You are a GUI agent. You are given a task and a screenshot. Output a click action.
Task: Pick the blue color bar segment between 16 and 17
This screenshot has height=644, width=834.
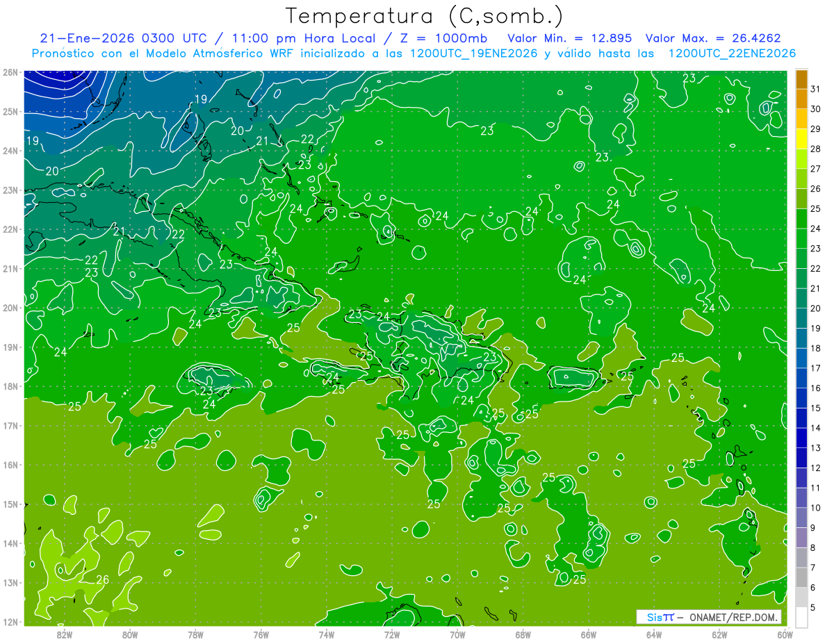point(801,378)
